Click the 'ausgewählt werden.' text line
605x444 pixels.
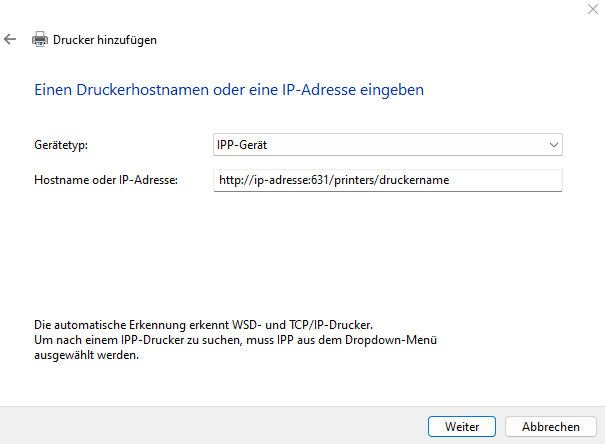85,354
